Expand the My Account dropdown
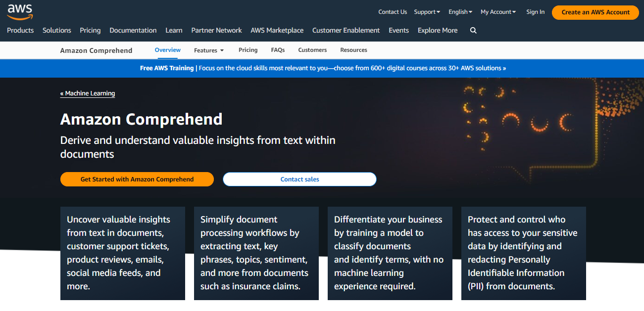The image size is (644, 311). (x=498, y=12)
